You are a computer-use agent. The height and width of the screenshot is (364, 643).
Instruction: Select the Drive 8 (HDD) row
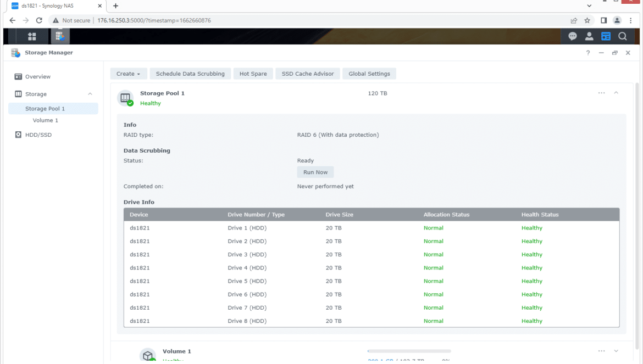point(372,321)
